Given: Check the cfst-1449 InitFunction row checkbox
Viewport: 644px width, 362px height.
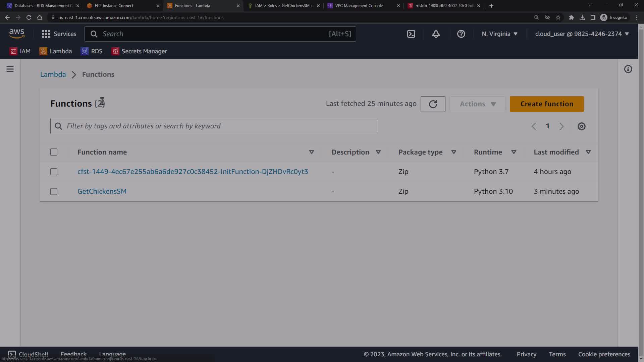Looking at the screenshot, I should [x=54, y=172].
